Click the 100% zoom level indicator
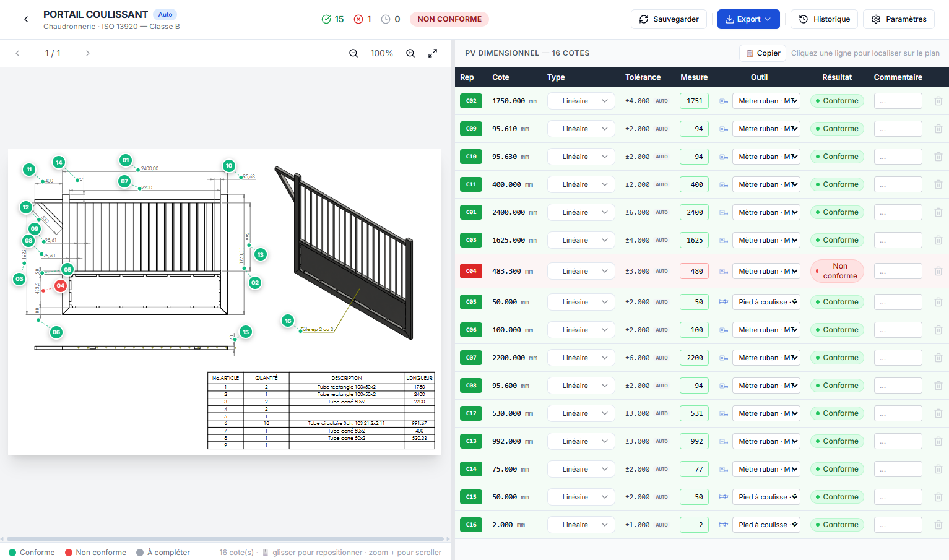The image size is (949, 560). pyautogui.click(x=381, y=53)
